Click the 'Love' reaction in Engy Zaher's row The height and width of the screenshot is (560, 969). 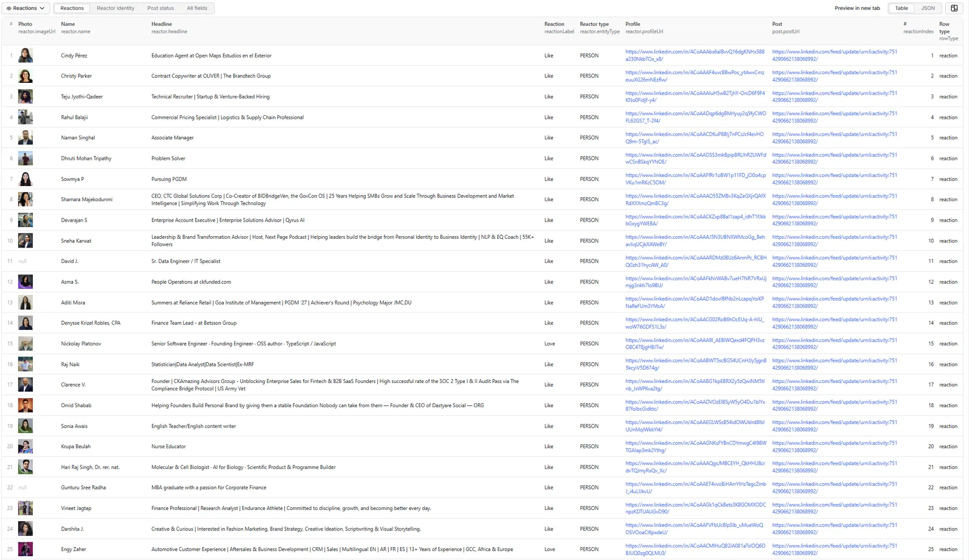[x=550, y=549]
